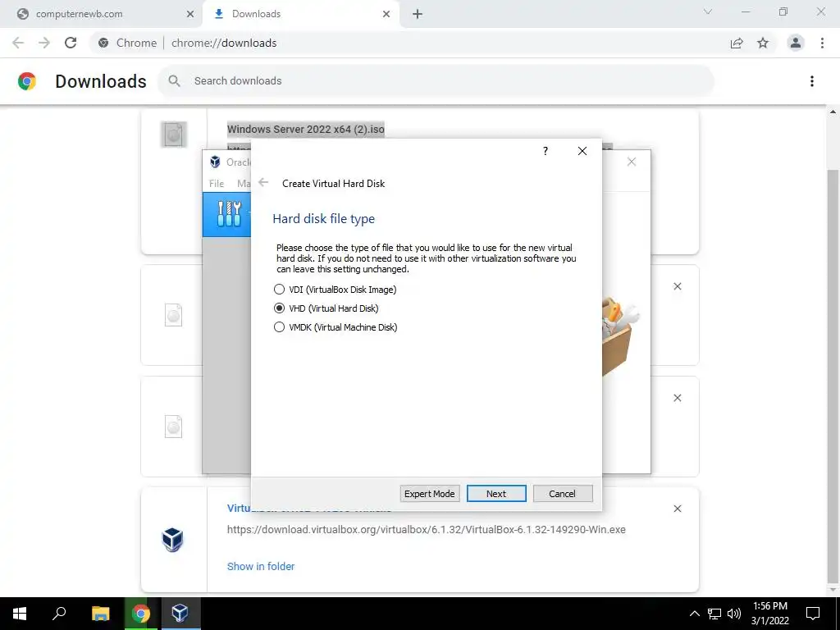The height and width of the screenshot is (630, 840).
Task: Click the downloads page vertical scrollbar
Action: (833, 375)
